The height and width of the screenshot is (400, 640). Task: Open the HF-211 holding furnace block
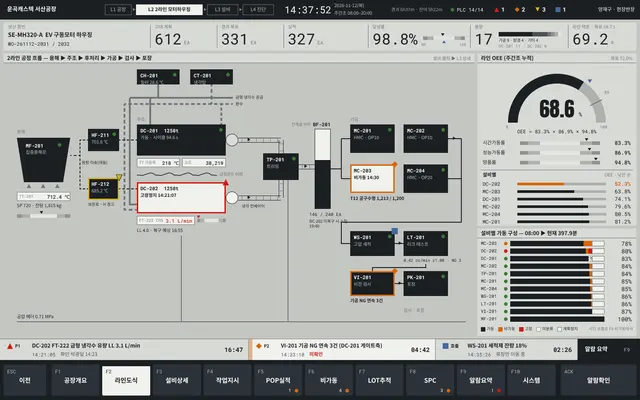pyautogui.click(x=103, y=140)
